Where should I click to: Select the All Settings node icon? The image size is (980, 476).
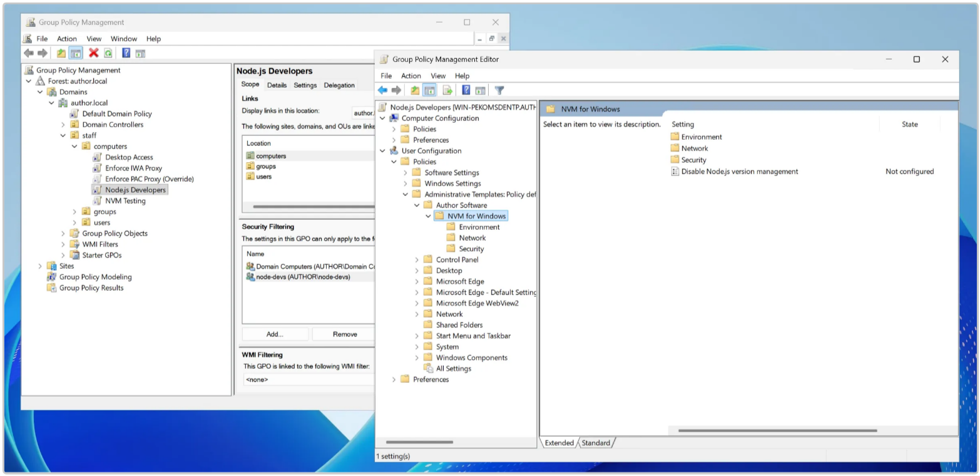pos(429,368)
